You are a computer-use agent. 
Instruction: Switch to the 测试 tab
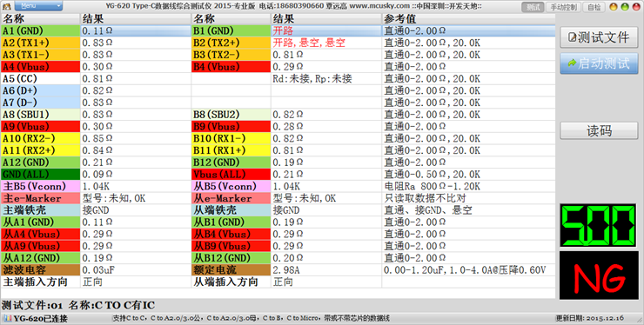tap(533, 7)
